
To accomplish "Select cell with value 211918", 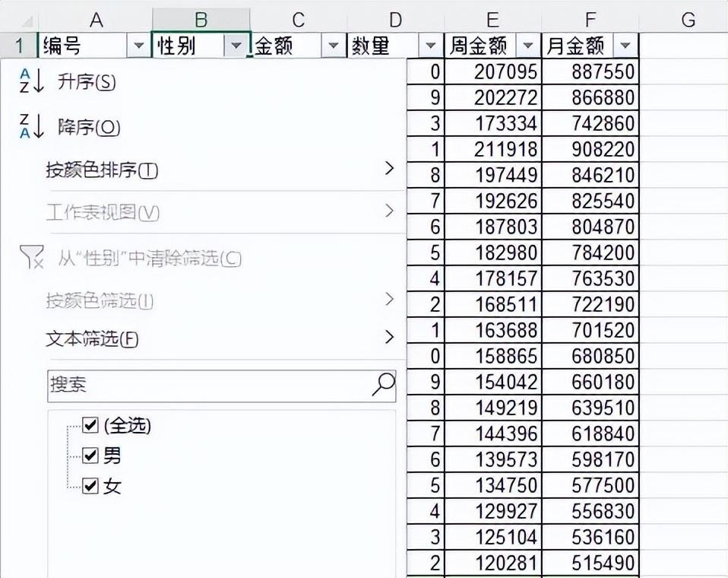I will (x=493, y=149).
